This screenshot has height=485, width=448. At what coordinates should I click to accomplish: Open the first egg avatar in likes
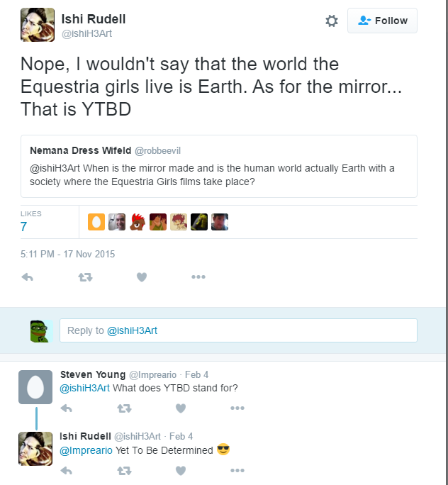tap(96, 222)
